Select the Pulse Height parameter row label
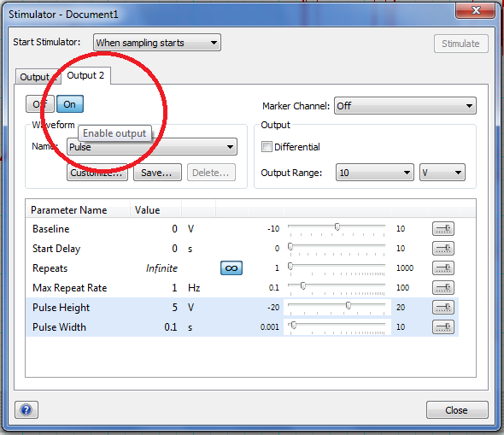Screen dimensions: 504x435 [61, 308]
